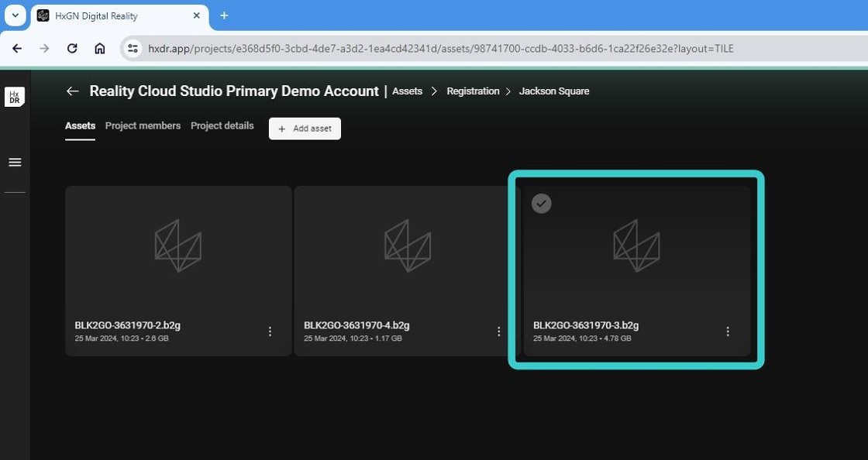The width and height of the screenshot is (868, 460).
Task: Click Registration in the breadcrumb
Action: coord(473,91)
